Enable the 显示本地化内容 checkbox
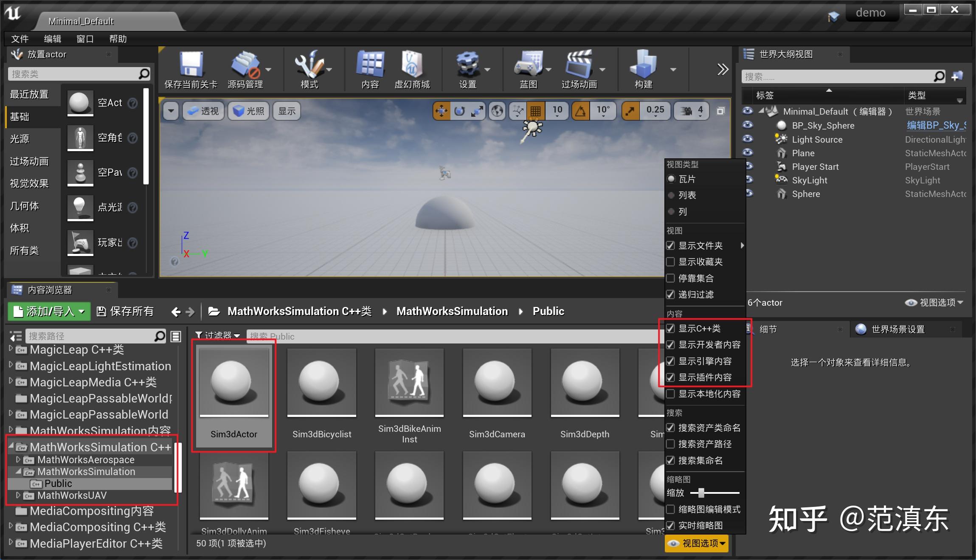 pyautogui.click(x=671, y=394)
